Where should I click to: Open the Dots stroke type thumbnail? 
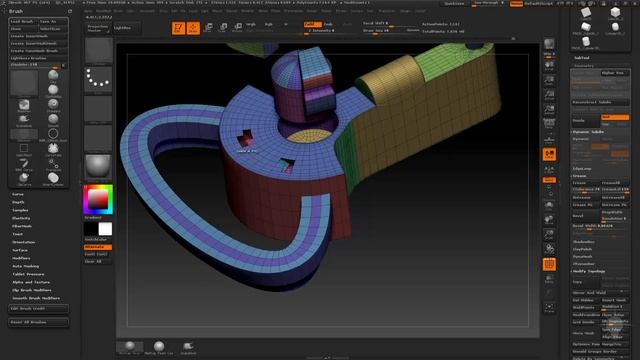tap(98, 80)
